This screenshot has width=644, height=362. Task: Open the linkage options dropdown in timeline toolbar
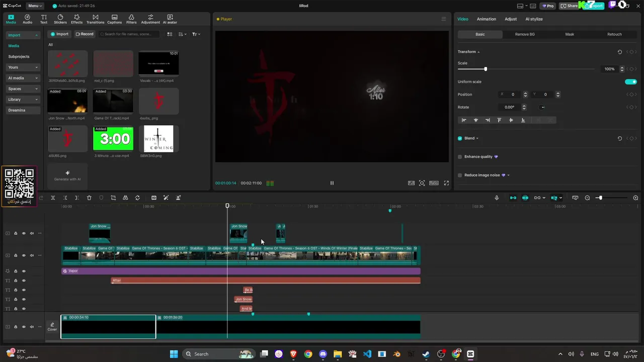tap(544, 198)
